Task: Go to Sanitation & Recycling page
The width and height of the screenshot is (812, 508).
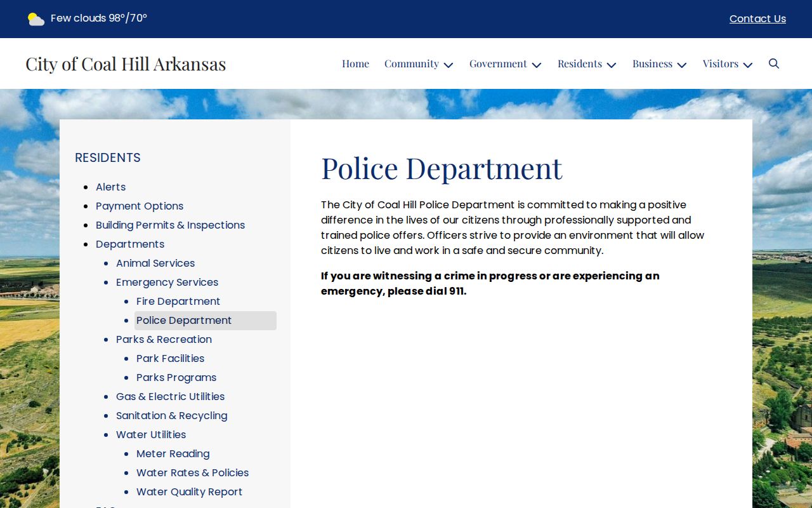Action: coord(171,415)
